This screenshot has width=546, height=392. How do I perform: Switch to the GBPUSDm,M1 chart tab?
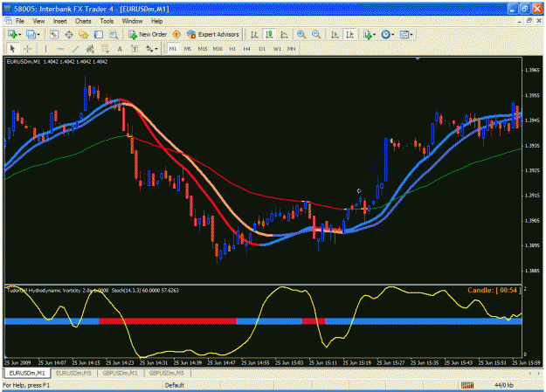pyautogui.click(x=120, y=373)
